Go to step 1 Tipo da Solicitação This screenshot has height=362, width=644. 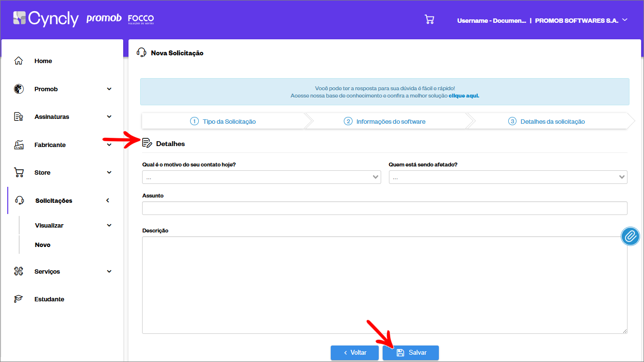click(x=223, y=121)
